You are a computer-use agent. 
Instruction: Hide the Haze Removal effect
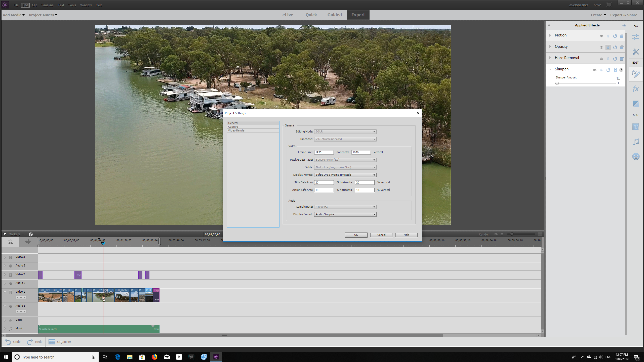(x=601, y=59)
